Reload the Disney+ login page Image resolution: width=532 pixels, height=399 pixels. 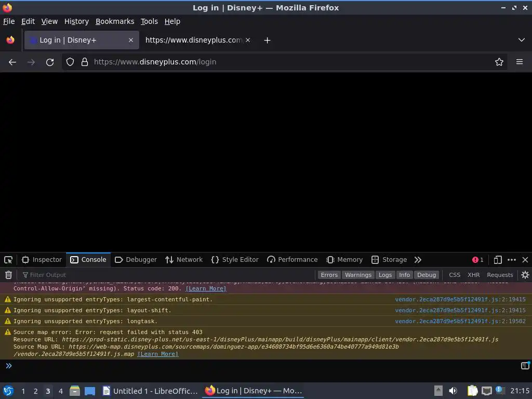click(x=50, y=62)
